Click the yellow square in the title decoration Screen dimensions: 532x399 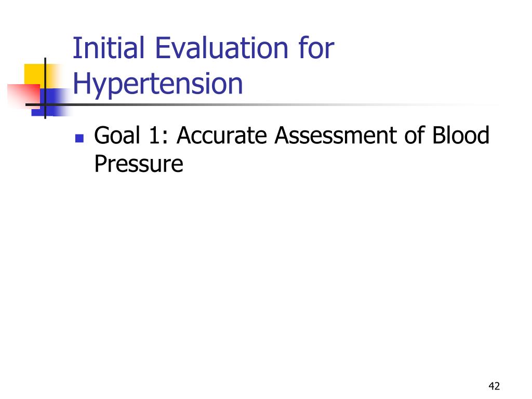click(32, 73)
